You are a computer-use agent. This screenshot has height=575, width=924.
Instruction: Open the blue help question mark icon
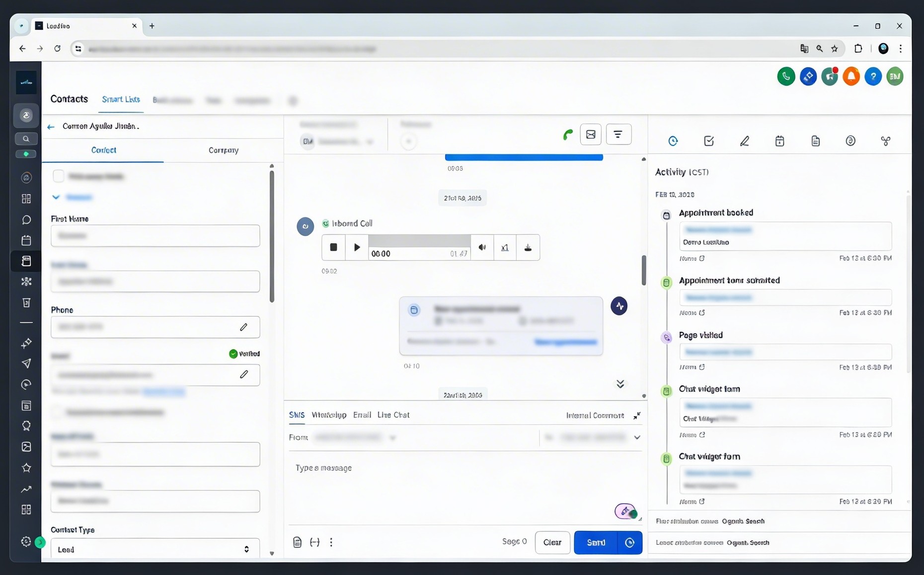pyautogui.click(x=873, y=76)
